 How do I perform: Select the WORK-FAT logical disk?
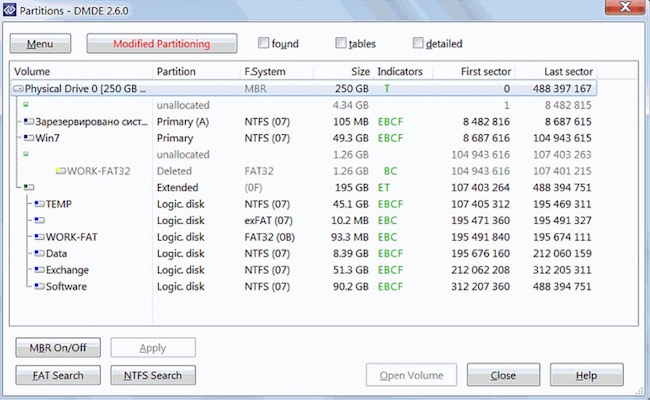pos(71,237)
